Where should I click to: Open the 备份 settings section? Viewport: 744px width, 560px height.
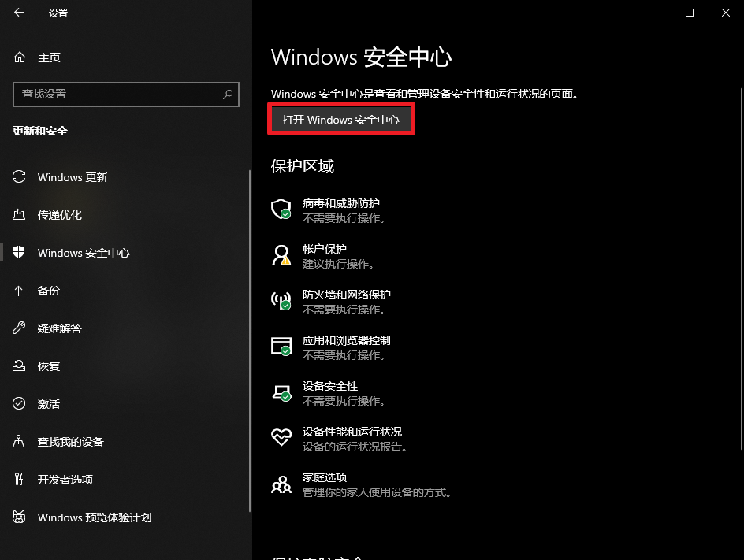[x=49, y=291]
